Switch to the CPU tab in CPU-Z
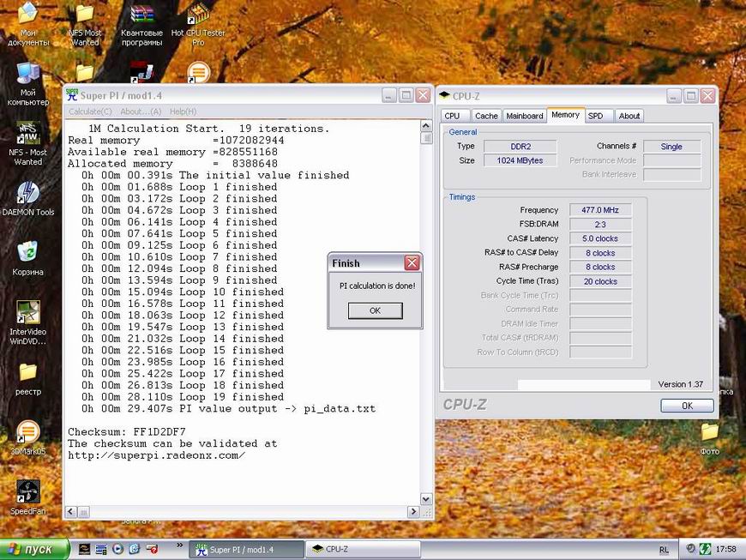This screenshot has height=560, width=746. point(452,116)
